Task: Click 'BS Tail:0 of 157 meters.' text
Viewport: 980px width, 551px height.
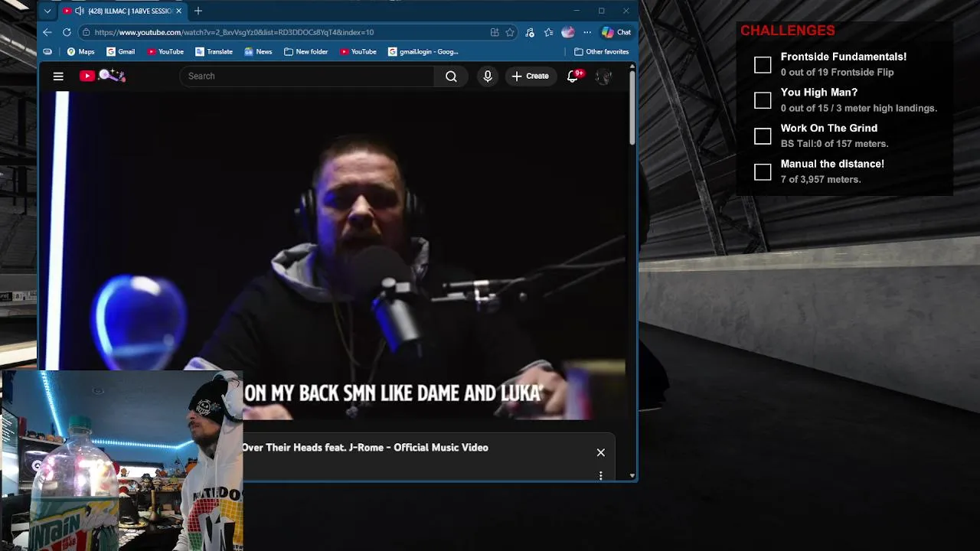Action: click(x=835, y=144)
